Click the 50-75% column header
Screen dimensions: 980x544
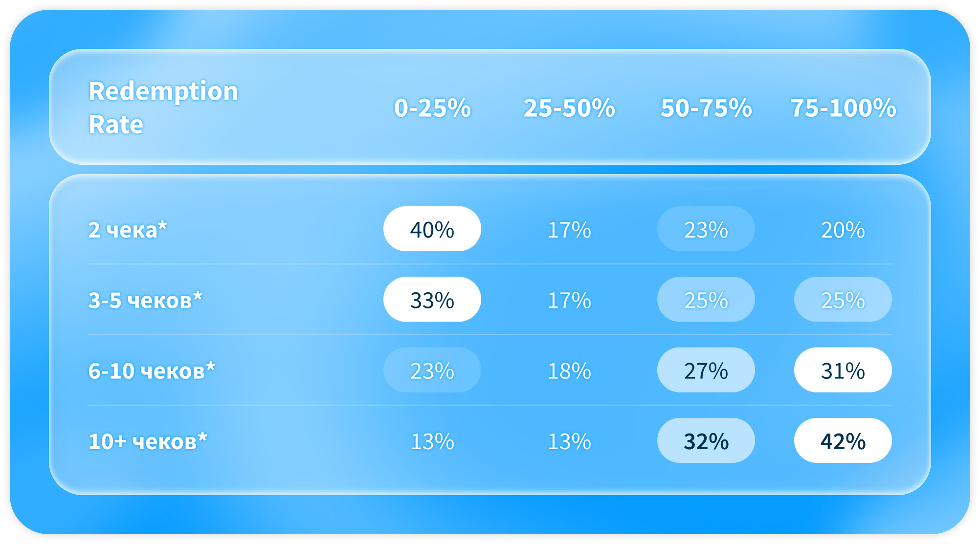point(706,108)
